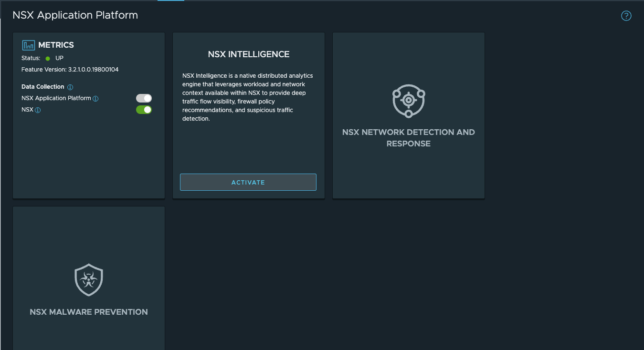Click the Status: label text

point(31,58)
